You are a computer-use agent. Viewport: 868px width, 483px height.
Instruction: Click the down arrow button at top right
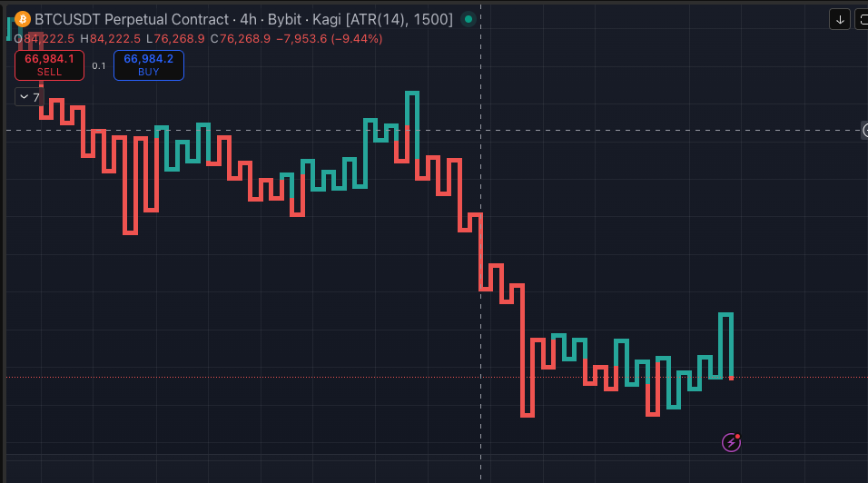(839, 19)
